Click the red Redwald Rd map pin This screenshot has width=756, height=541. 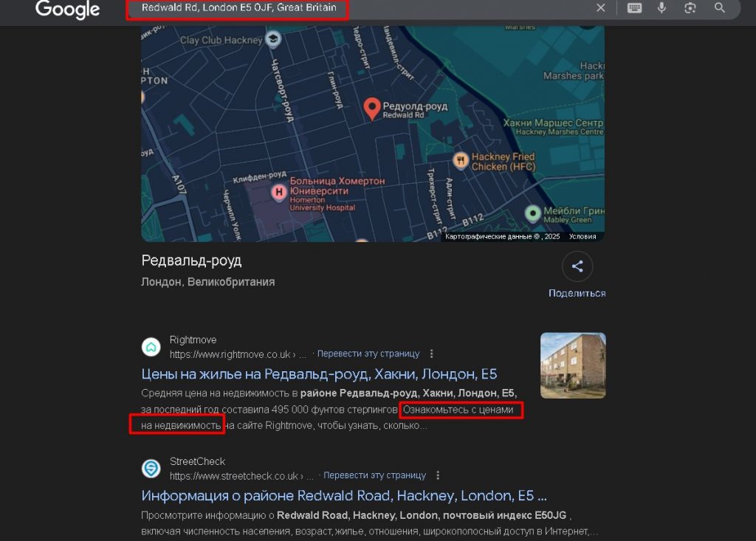click(x=372, y=108)
